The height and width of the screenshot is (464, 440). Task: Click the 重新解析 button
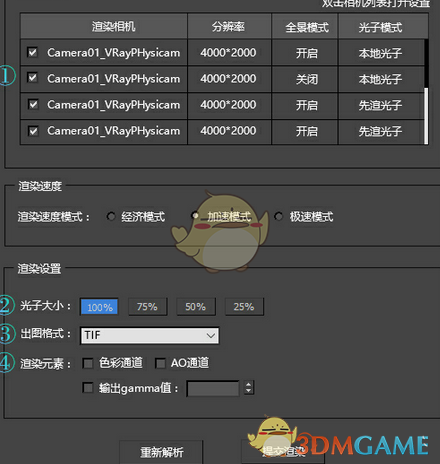[x=161, y=452]
